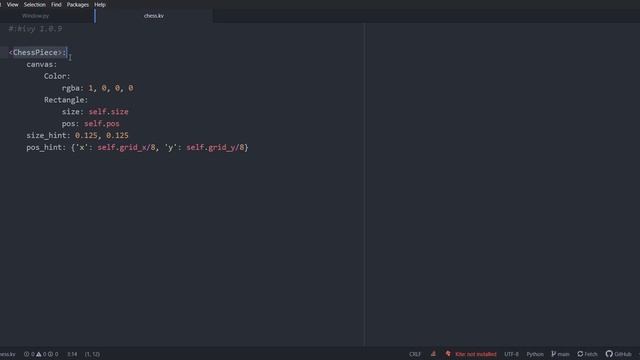This screenshot has height=360, width=640.
Task: Click the <ChessPiece>: rule line
Action: coord(38,53)
